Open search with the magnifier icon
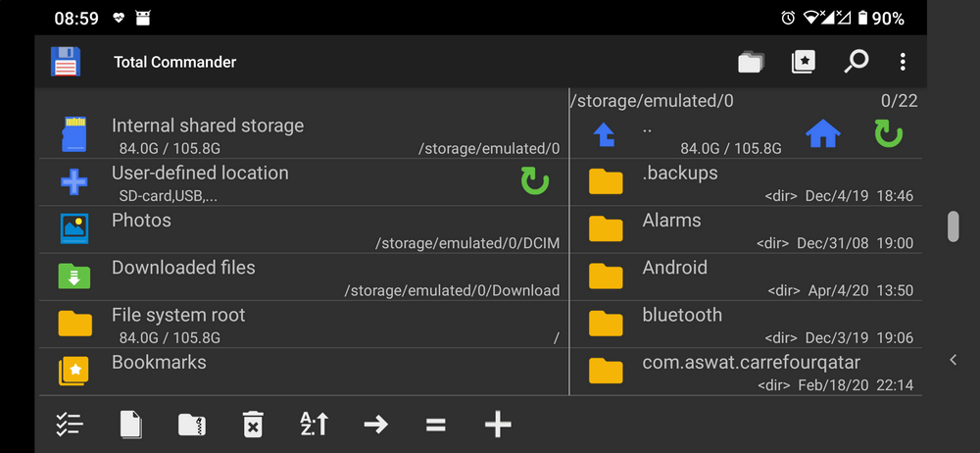This screenshot has height=453, width=980. pos(856,62)
